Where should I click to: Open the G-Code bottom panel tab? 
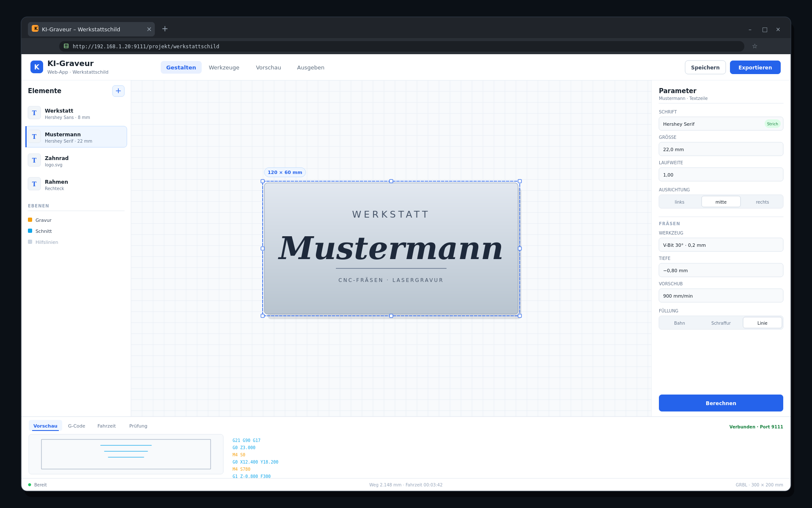[77, 426]
